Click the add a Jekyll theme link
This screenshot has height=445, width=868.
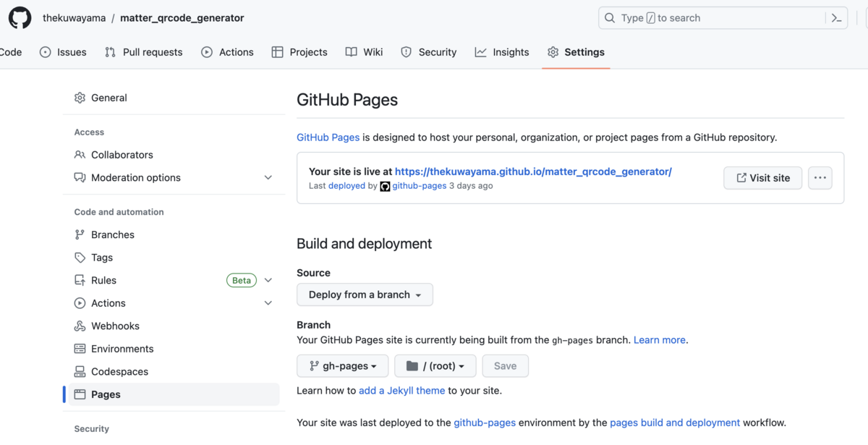[x=401, y=390]
